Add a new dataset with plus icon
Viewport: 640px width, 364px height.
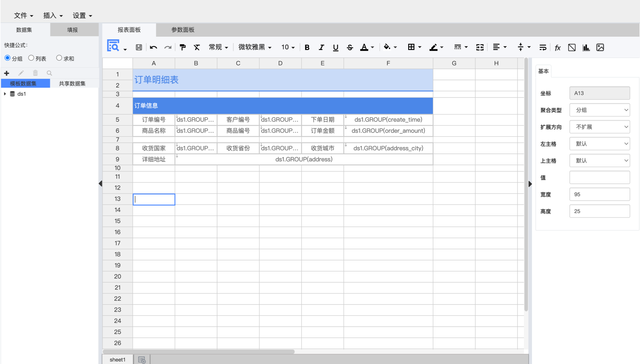[7, 73]
